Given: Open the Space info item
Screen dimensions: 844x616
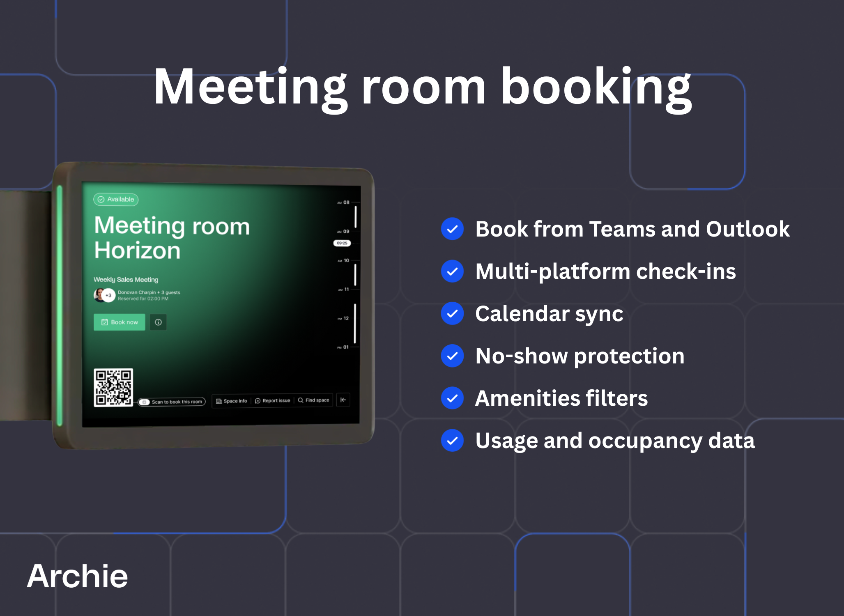Looking at the screenshot, I should pos(232,401).
